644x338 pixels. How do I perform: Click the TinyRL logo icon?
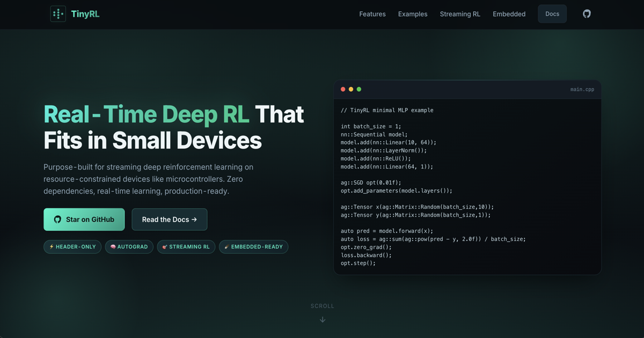58,14
